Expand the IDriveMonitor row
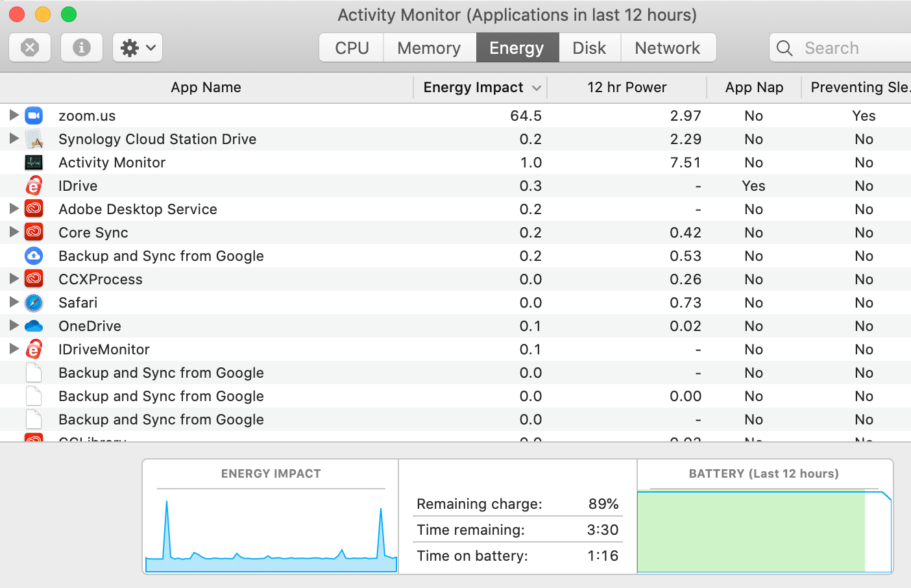 14,349
